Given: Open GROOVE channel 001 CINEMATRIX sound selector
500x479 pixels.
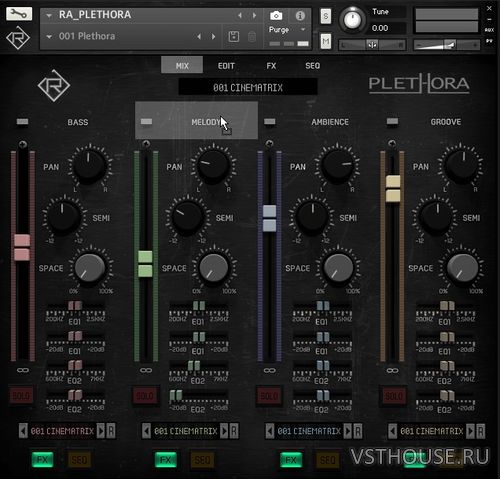Looking at the screenshot, I should [x=432, y=431].
